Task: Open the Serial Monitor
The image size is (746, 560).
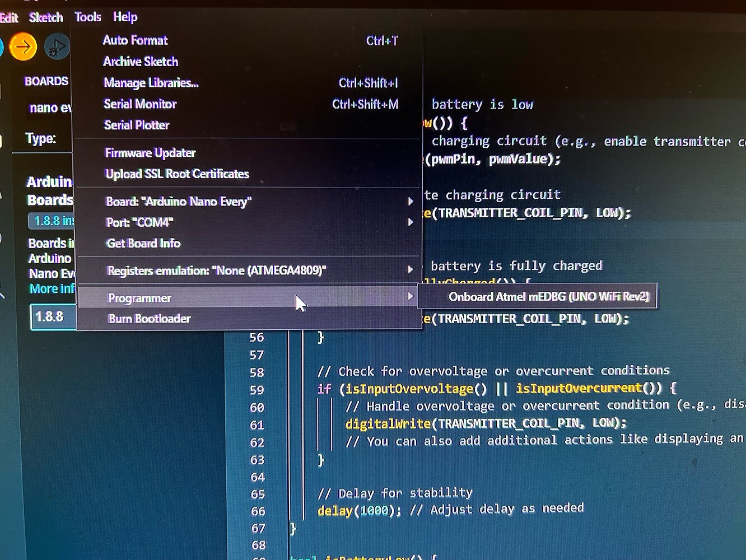Action: [x=139, y=104]
